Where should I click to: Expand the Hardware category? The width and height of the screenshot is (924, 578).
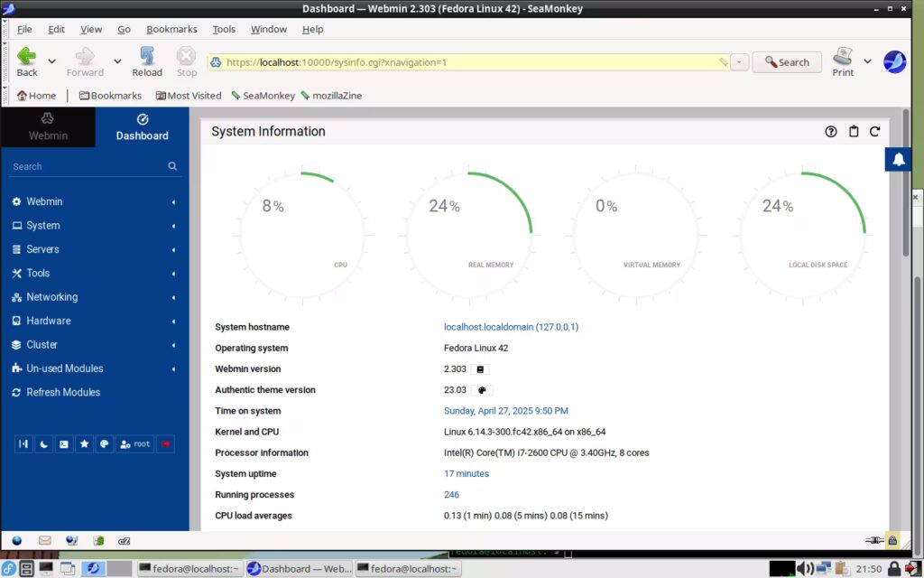pos(48,321)
